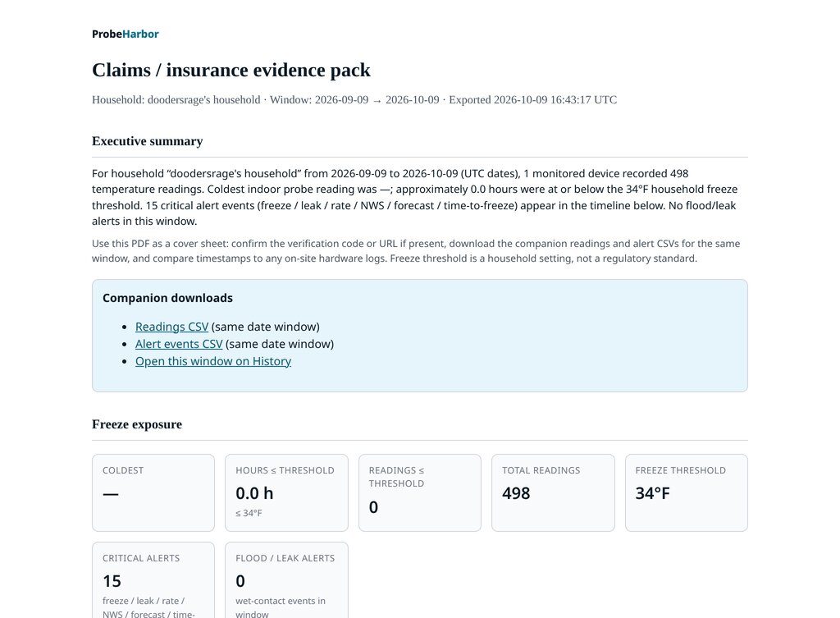Click the critical alerts count 15

click(112, 581)
